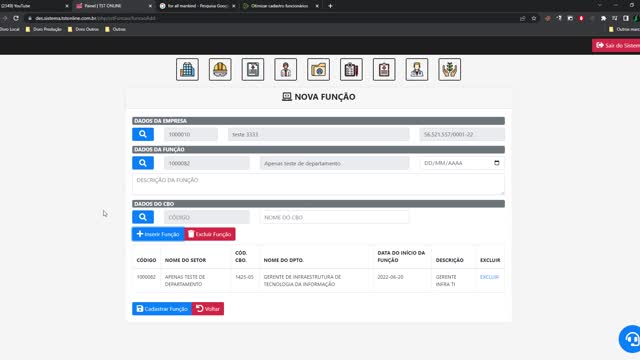Open the support headset chat bubble
This screenshot has height=360, width=640.
click(x=630, y=339)
